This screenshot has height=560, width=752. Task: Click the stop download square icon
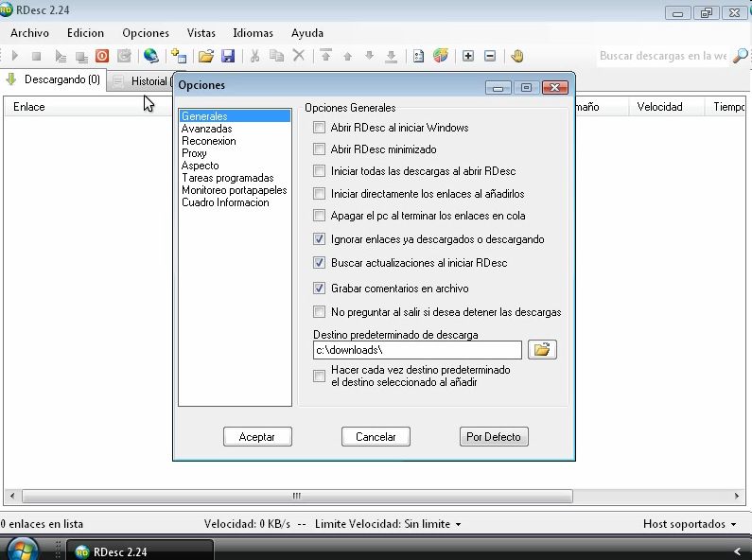point(37,57)
